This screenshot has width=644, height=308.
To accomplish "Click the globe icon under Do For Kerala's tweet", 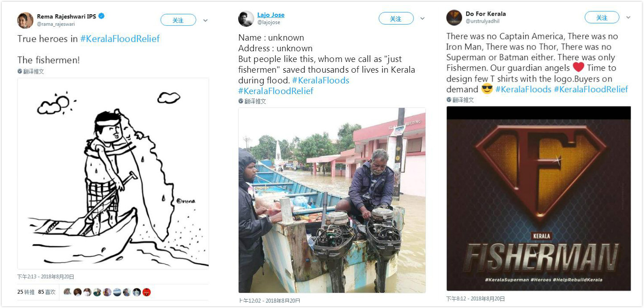I will click(449, 100).
